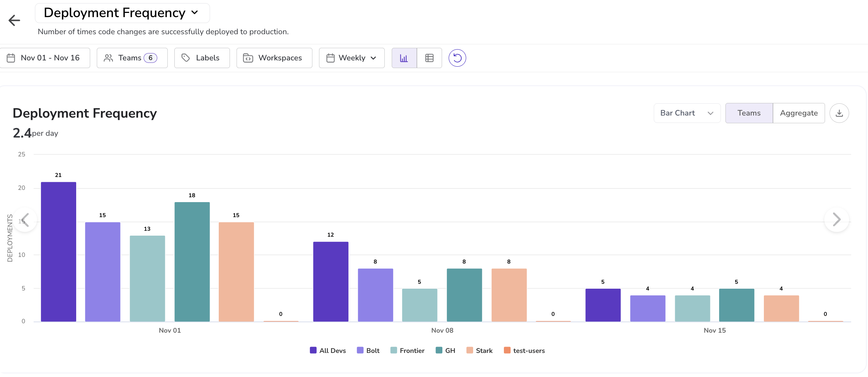Screen dimensions: 868x377
Task: Switch to bar chart view icon
Action: pyautogui.click(x=404, y=58)
